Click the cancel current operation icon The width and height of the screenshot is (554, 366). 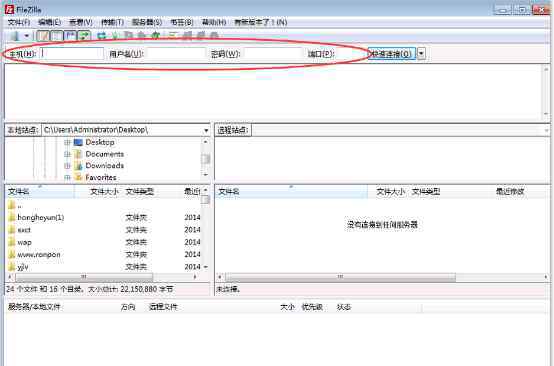click(128, 36)
